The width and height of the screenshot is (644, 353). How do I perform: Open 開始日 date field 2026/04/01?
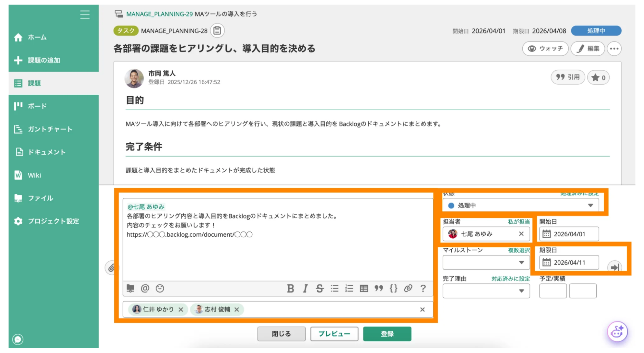coord(569,234)
